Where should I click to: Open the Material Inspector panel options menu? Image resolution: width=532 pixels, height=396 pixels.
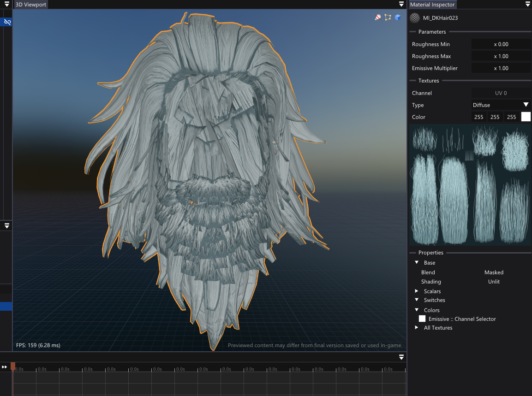527,4
